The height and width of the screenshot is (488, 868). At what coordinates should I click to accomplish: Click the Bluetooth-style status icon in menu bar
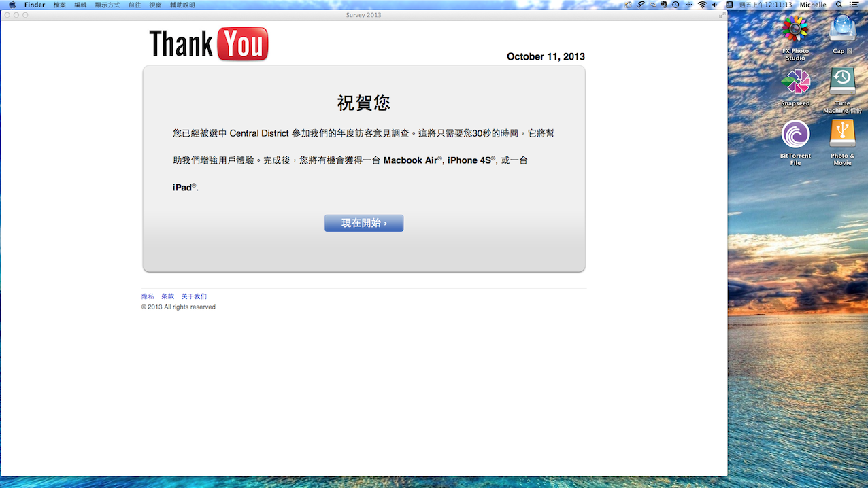689,5
